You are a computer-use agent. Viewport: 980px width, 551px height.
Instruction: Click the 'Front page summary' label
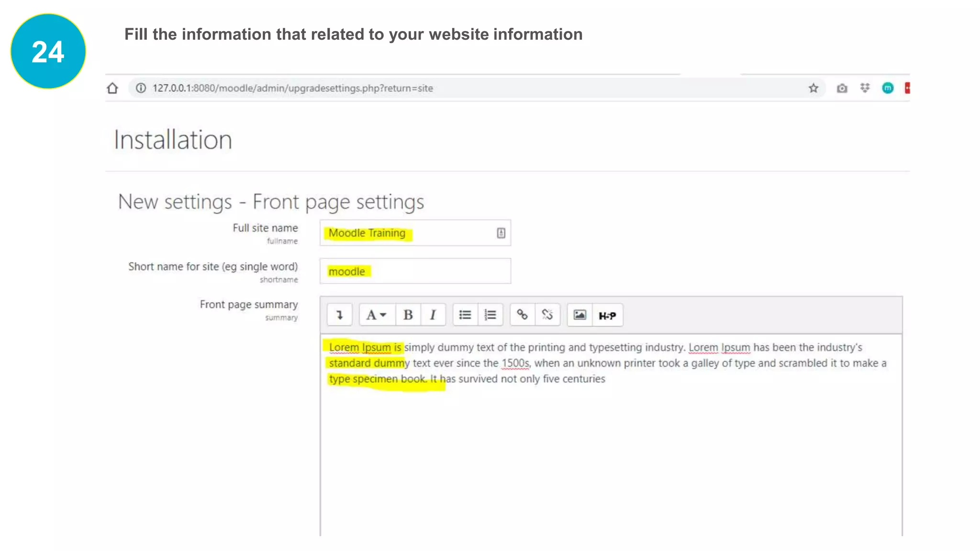pyautogui.click(x=249, y=305)
